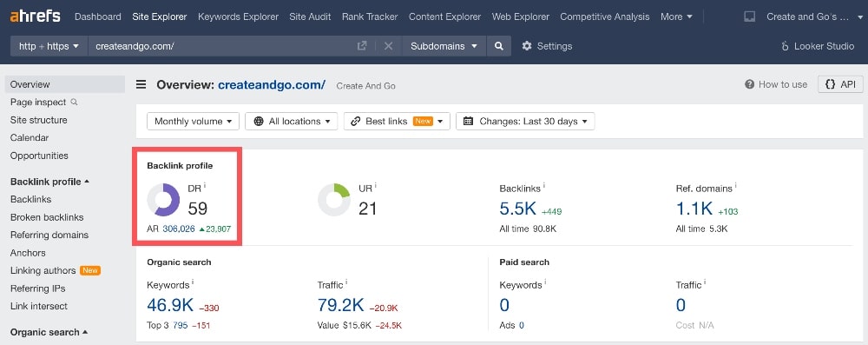Clear the URL field with the X icon

tap(388, 46)
